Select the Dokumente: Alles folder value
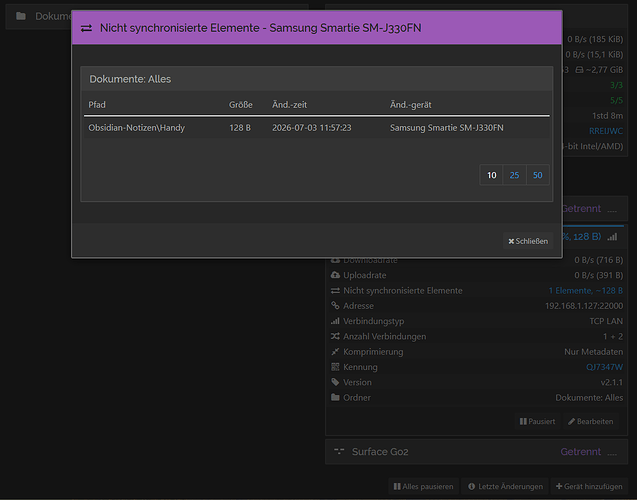The width and height of the screenshot is (637, 500). [x=589, y=397]
